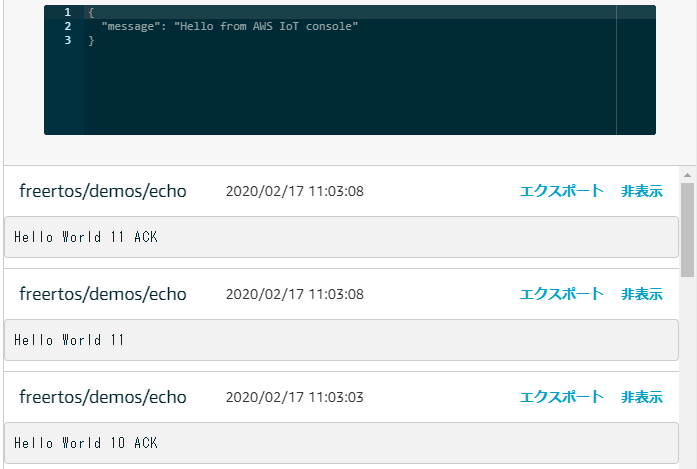Screen dimensions: 697x469
Task: Hide the Hello World 10 ACK message
Action: 641,397
